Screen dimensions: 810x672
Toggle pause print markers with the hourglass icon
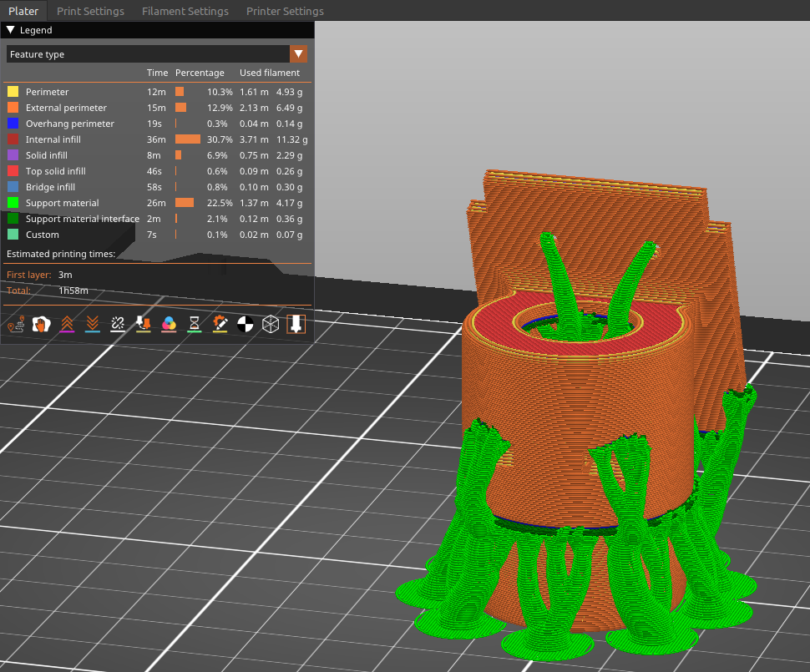(x=195, y=324)
